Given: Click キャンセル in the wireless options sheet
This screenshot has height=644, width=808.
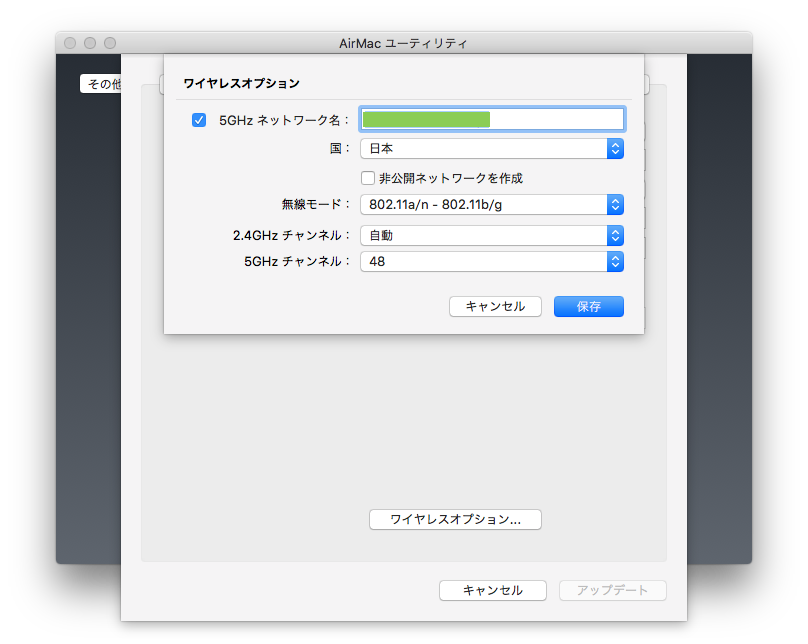Looking at the screenshot, I should point(495,307).
